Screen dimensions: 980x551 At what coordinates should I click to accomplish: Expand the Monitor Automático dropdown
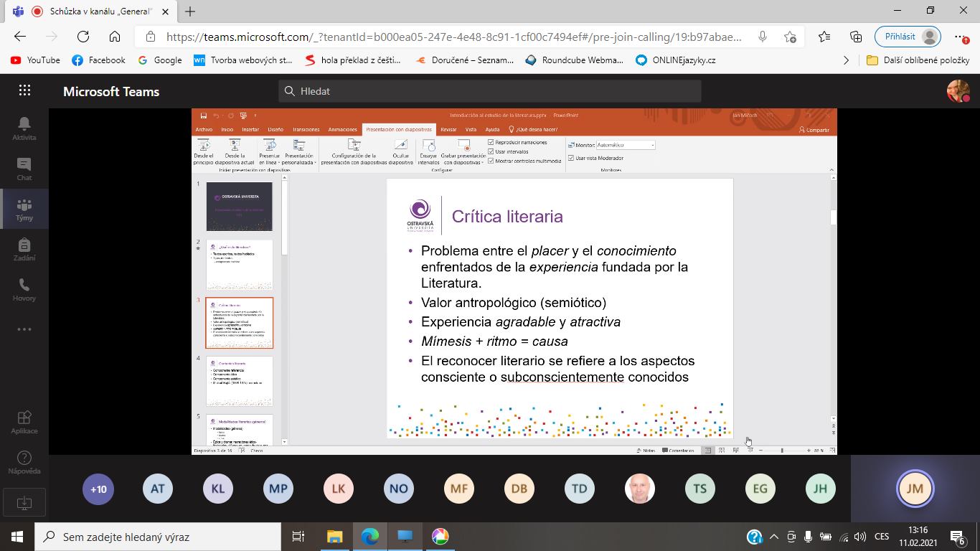tap(652, 145)
